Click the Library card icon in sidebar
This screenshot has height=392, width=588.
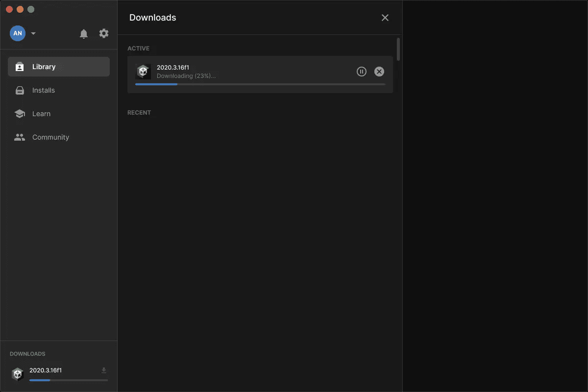tap(20, 67)
